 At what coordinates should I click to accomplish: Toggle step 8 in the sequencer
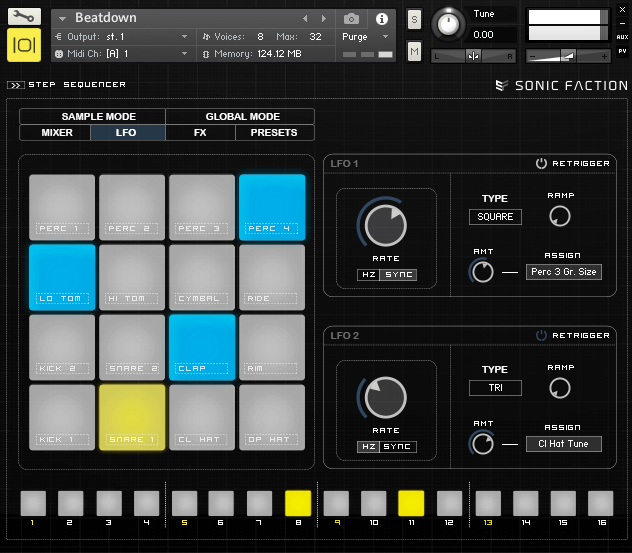click(x=298, y=502)
